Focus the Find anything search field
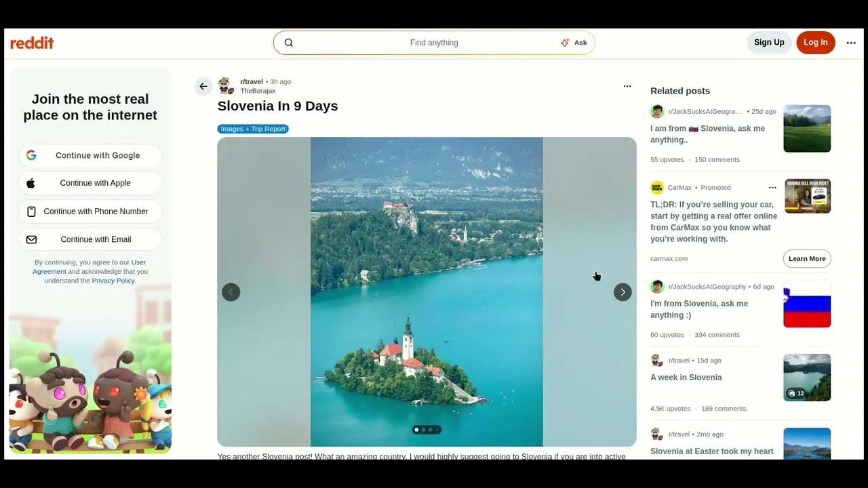The height and width of the screenshot is (488, 868). point(434,43)
